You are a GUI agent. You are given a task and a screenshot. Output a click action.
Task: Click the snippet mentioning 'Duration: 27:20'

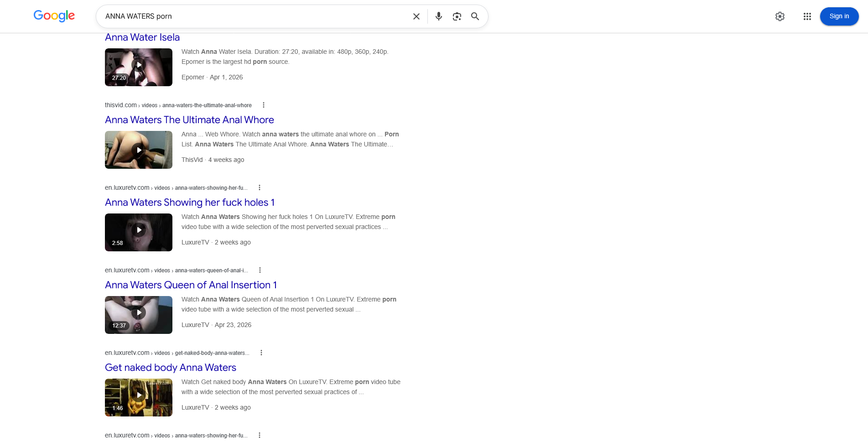coord(285,57)
